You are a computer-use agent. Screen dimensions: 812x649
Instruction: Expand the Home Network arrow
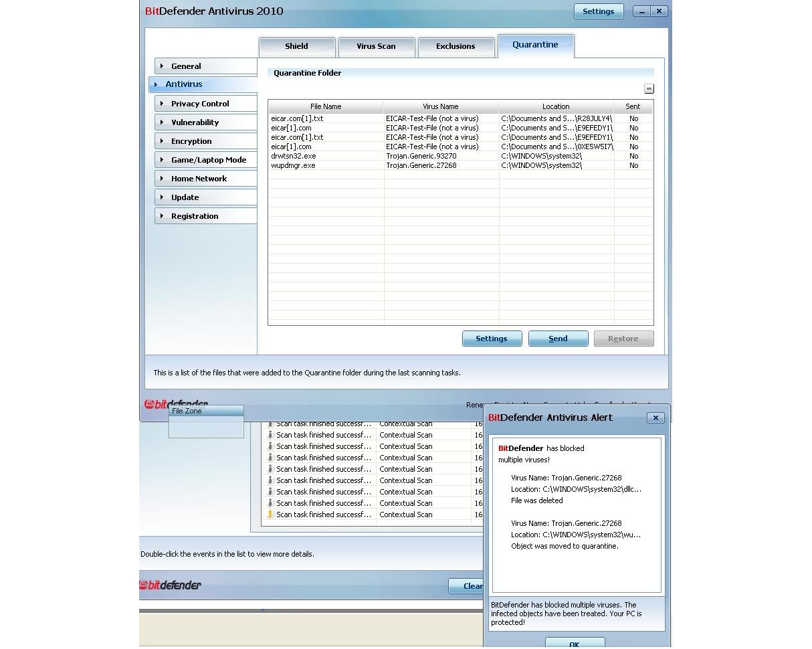162,179
